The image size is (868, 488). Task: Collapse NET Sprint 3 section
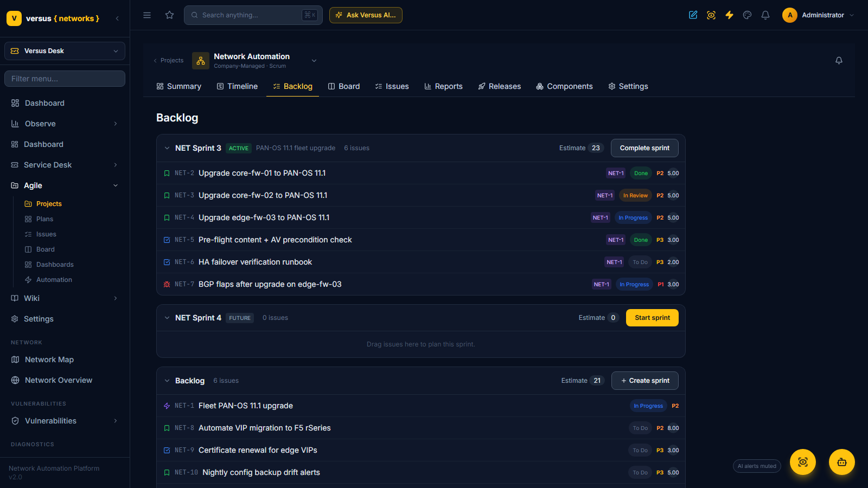click(x=167, y=148)
